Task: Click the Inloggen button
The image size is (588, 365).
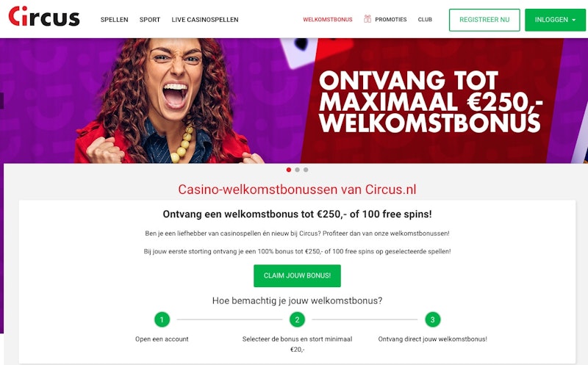Action: pyautogui.click(x=555, y=20)
